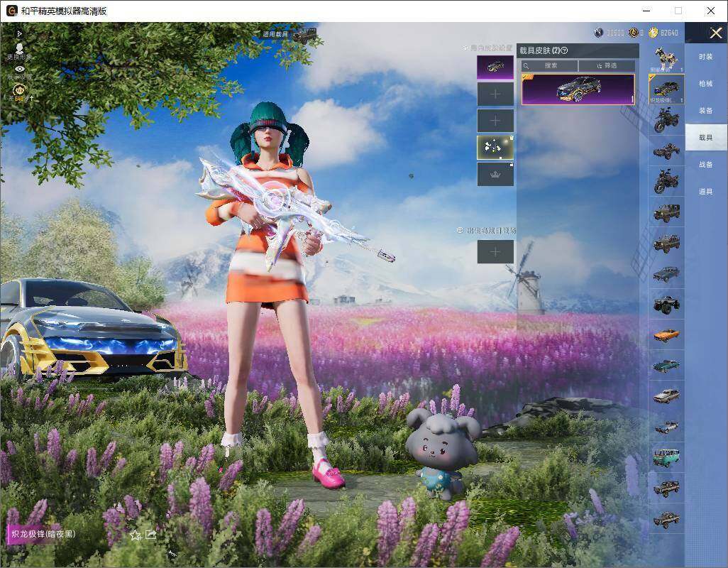Add item in lone plus slot near windmill
Screen dimensions: 728x568
coord(495,252)
